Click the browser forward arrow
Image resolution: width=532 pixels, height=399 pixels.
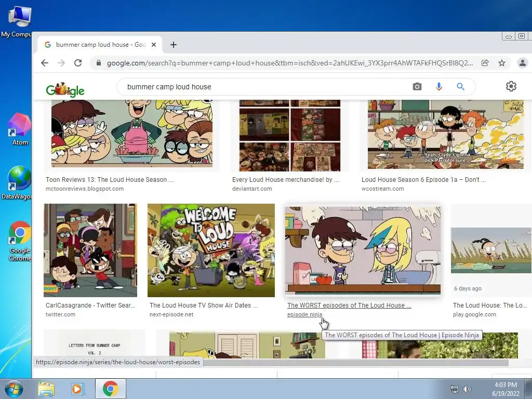point(61,63)
